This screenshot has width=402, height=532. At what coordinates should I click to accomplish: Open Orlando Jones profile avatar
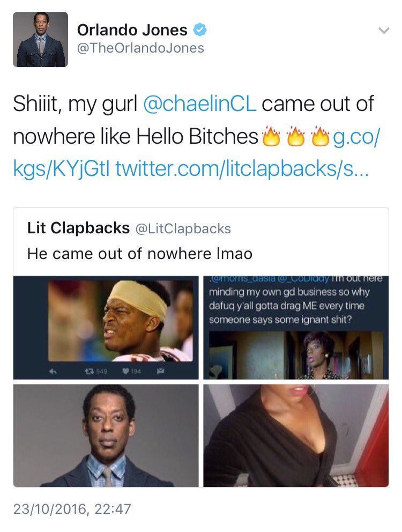[40, 39]
